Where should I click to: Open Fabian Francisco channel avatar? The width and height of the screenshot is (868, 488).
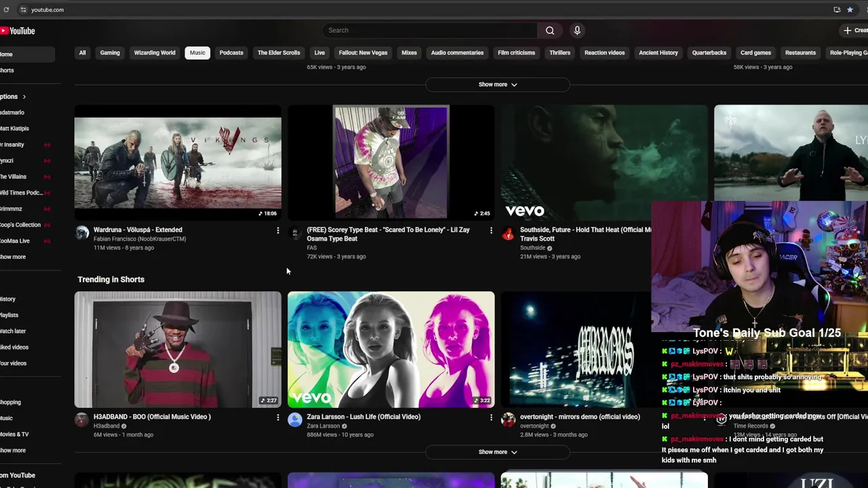click(82, 233)
